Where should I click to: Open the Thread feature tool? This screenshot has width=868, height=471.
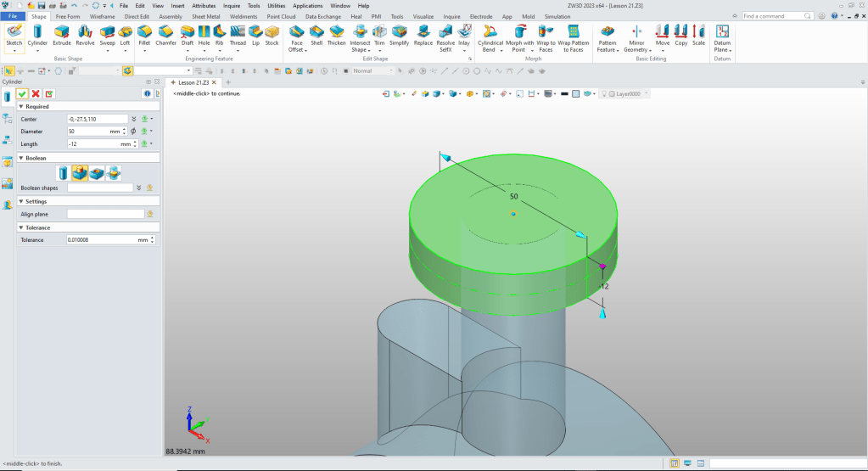pyautogui.click(x=238, y=33)
